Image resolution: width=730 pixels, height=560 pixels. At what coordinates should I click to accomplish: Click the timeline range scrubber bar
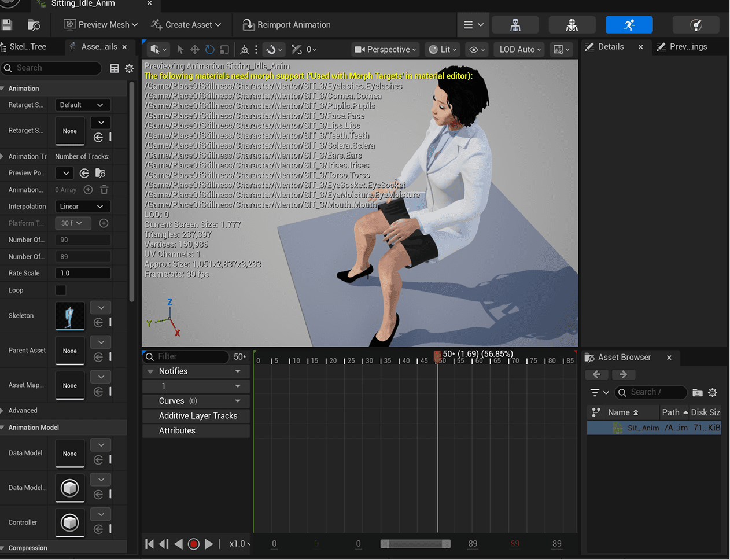click(x=415, y=544)
